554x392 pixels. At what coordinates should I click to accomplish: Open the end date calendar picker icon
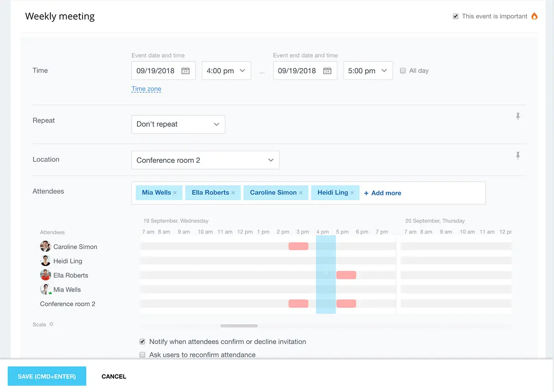pyautogui.click(x=327, y=71)
